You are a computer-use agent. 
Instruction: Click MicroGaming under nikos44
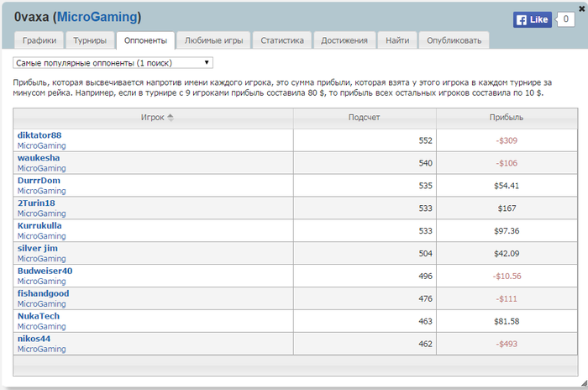[42, 349]
